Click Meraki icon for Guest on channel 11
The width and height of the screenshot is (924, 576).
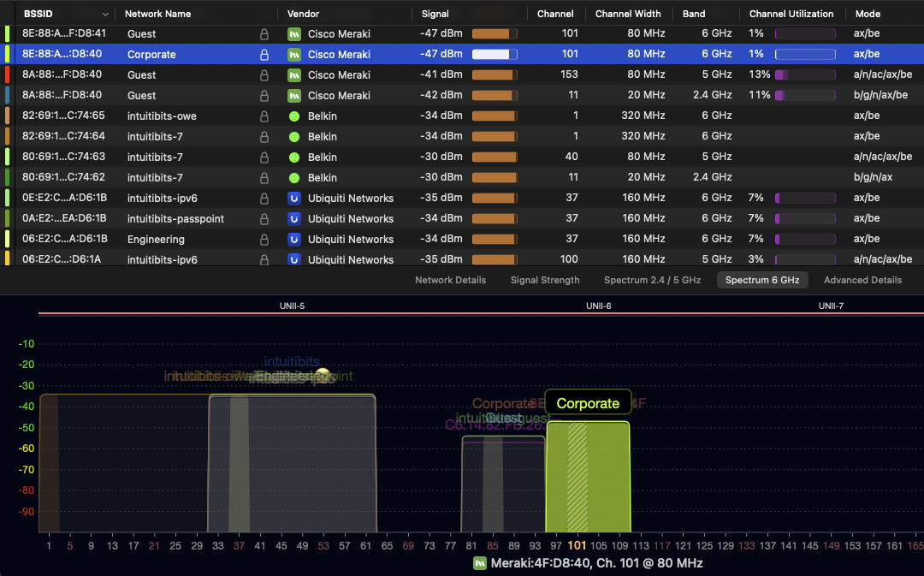[294, 96]
